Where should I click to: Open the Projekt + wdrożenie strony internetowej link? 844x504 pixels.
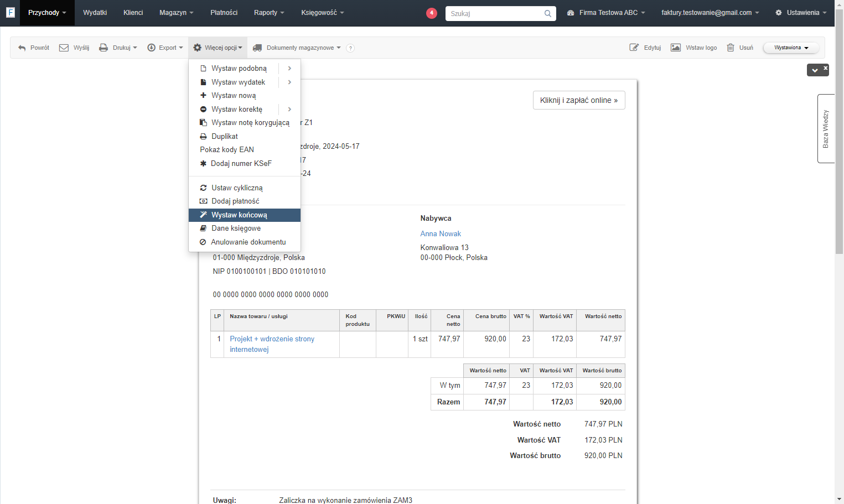pos(272,344)
